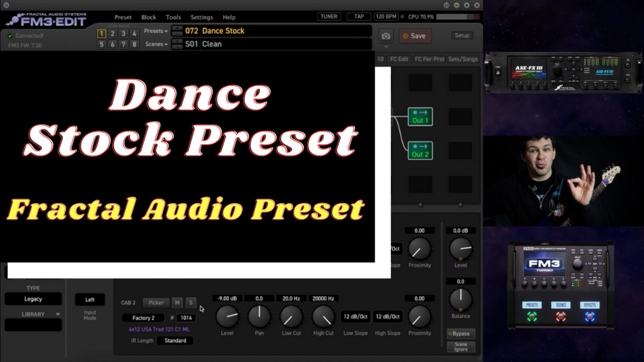Open the Help menu
This screenshot has width=644, height=362.
pyautogui.click(x=229, y=17)
